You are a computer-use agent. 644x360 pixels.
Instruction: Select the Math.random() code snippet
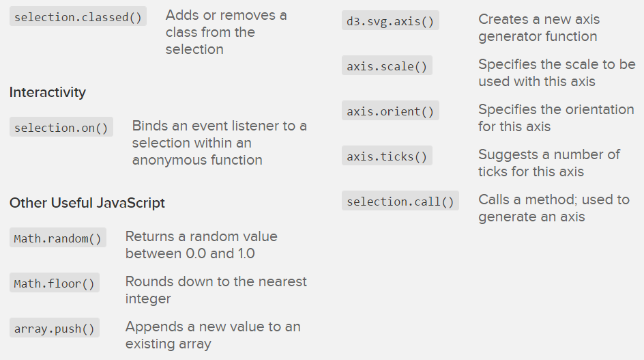57,238
